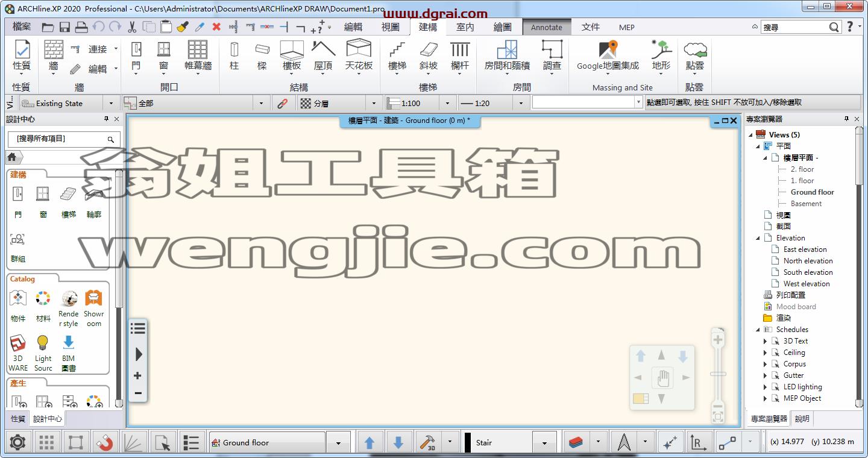This screenshot has width=868, height=458.
Task: Select the 門 (door) tool in ribbon
Action: point(136,56)
